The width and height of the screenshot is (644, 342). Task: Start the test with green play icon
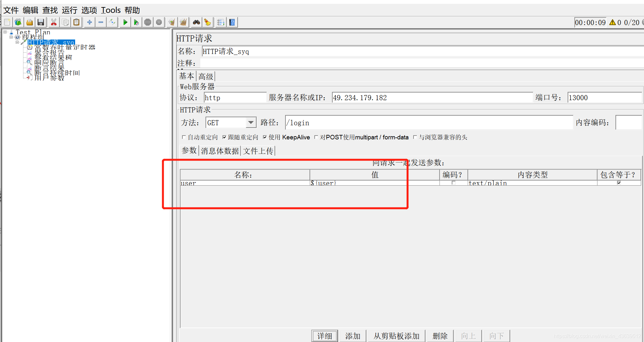point(125,22)
